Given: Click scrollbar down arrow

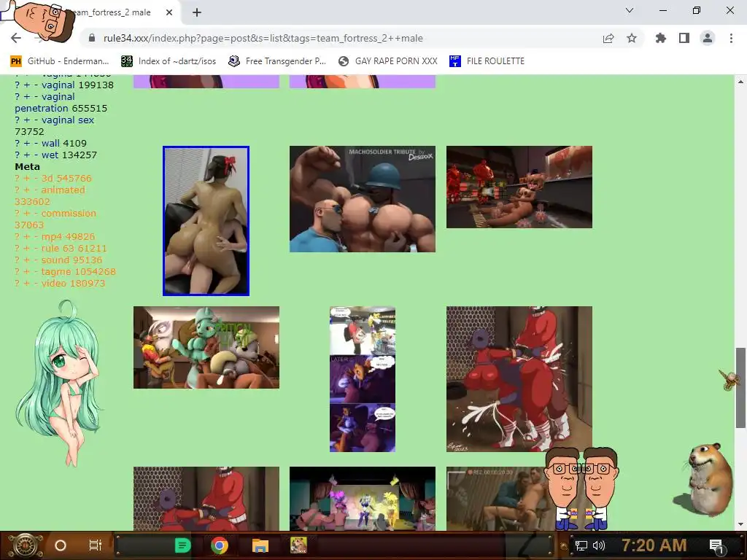Looking at the screenshot, I should pos(740,524).
